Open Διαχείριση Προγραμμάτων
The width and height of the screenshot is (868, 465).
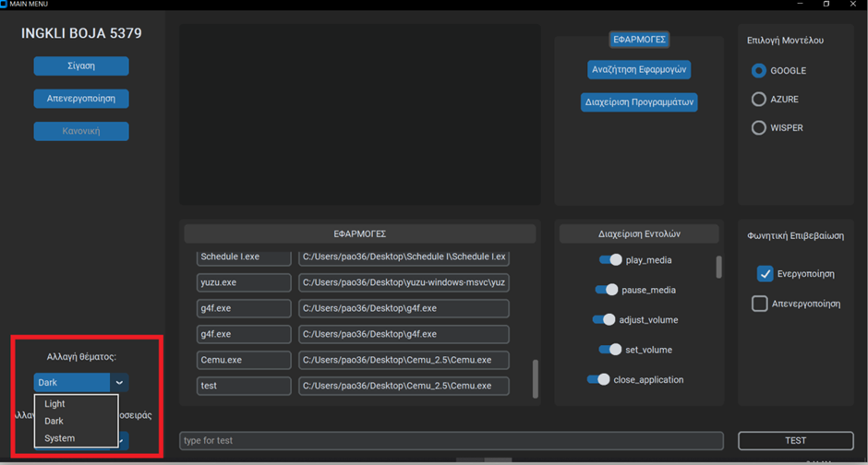(x=639, y=102)
